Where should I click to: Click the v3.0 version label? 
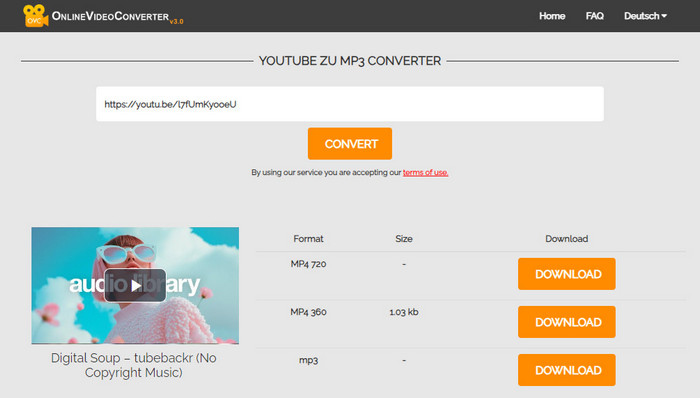pos(176,21)
